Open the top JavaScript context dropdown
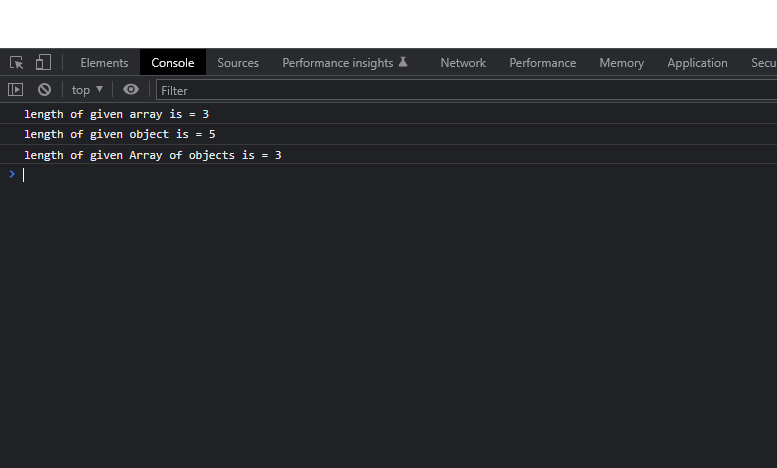Viewport: 777px width, 468px height. pyautogui.click(x=87, y=90)
